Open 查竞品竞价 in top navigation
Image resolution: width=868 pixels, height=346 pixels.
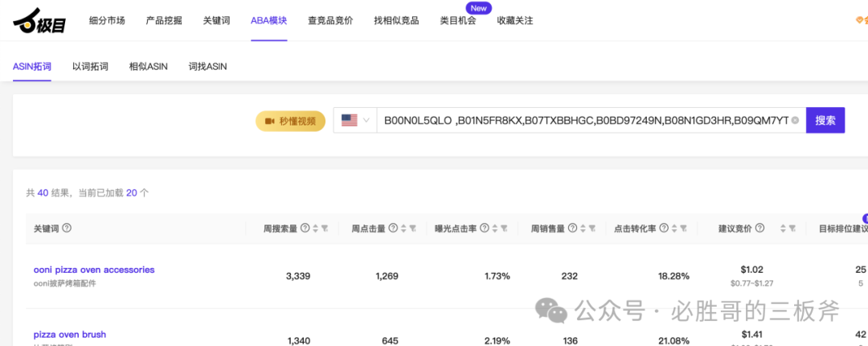coord(330,21)
